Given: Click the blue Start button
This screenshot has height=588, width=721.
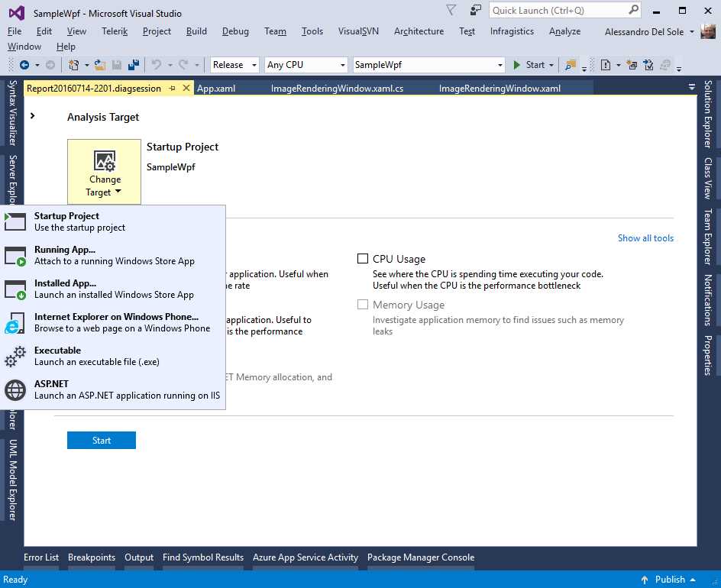Looking at the screenshot, I should click(101, 440).
